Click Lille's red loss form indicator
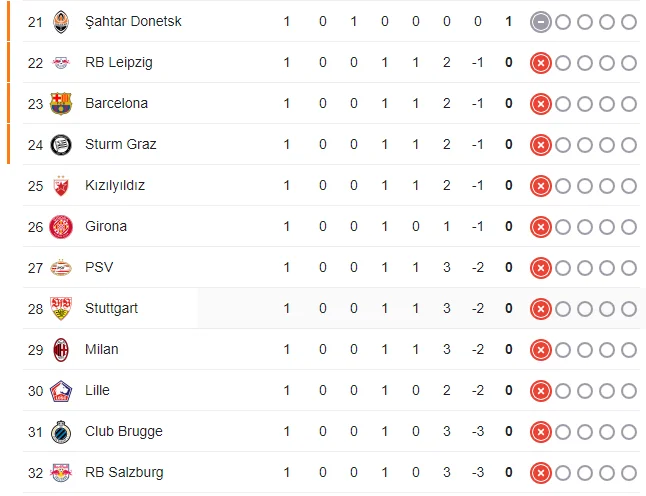 [540, 390]
